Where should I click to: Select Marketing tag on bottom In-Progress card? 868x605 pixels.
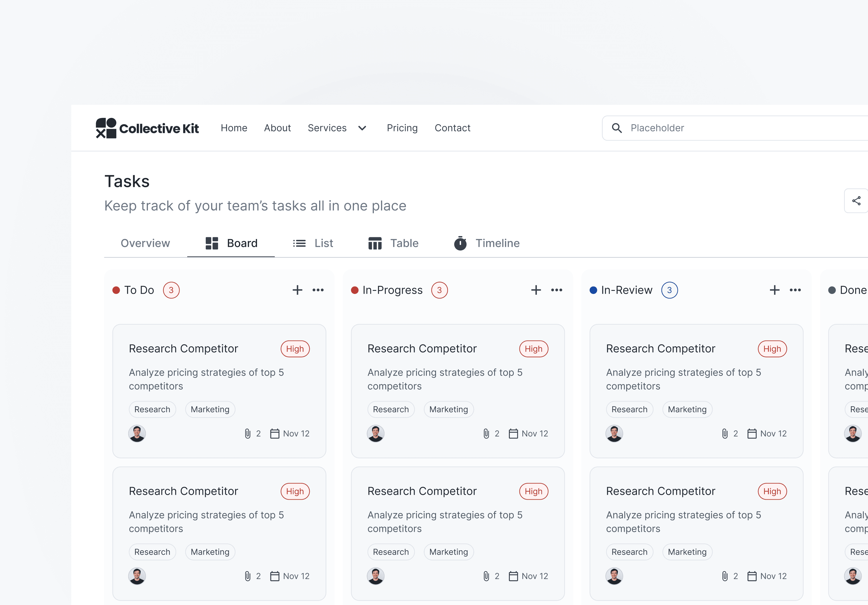click(449, 552)
